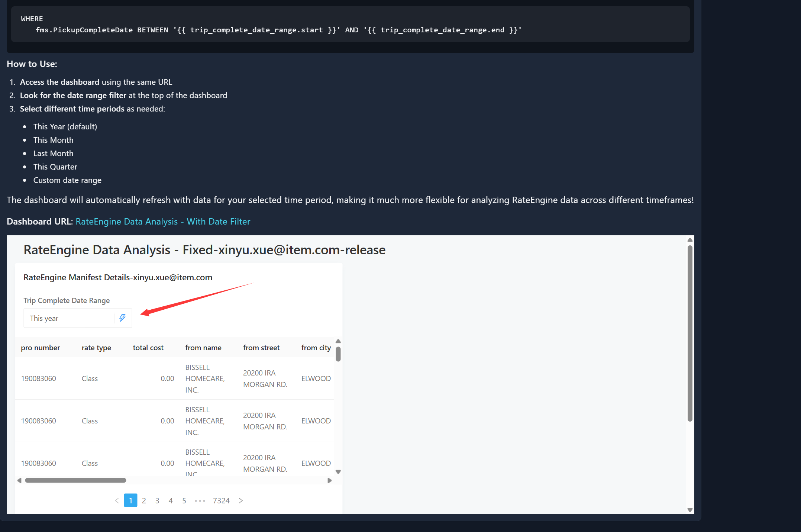Click the pro number column header
The width and height of the screenshot is (801, 532).
pyautogui.click(x=41, y=348)
